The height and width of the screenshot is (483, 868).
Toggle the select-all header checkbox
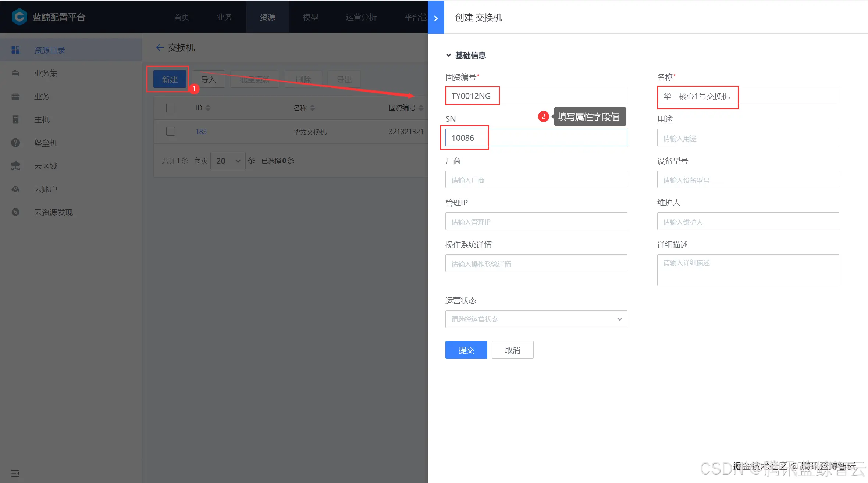pyautogui.click(x=171, y=108)
